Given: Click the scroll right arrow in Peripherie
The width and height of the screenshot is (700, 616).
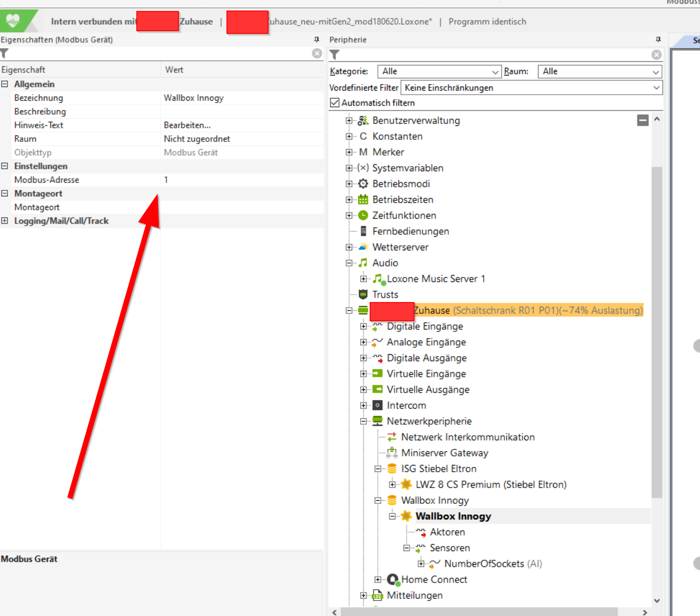Looking at the screenshot, I should tap(645, 612).
